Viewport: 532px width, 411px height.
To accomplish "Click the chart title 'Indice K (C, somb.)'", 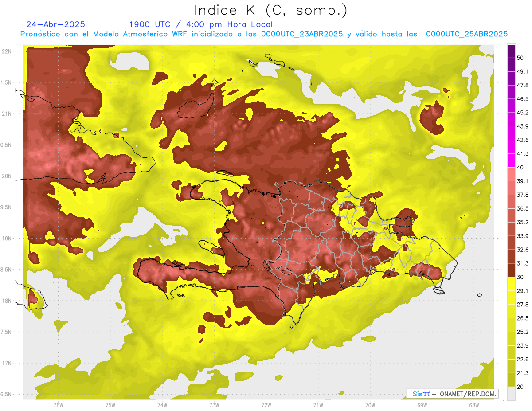I will tap(271, 10).
